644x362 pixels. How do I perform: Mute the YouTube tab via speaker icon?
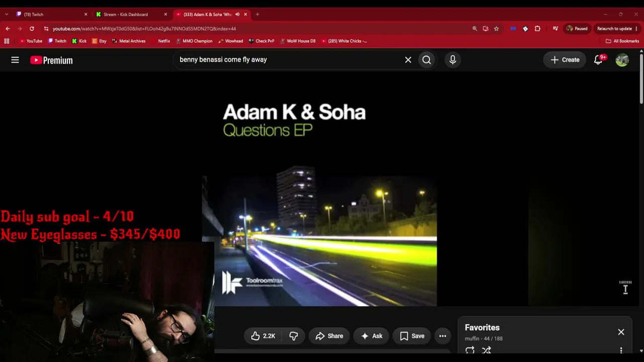click(x=237, y=14)
